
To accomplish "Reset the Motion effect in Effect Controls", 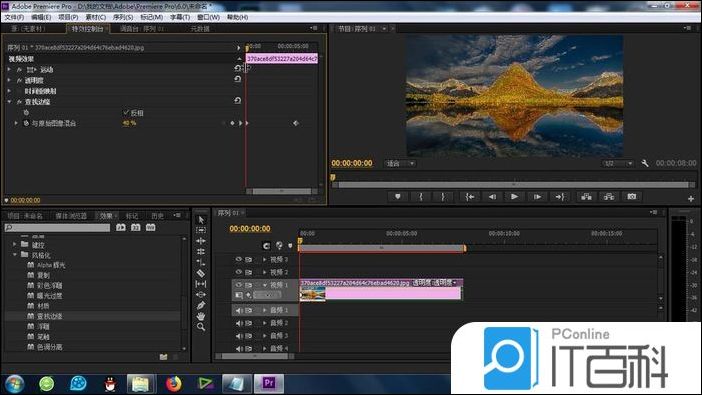I will (x=238, y=68).
